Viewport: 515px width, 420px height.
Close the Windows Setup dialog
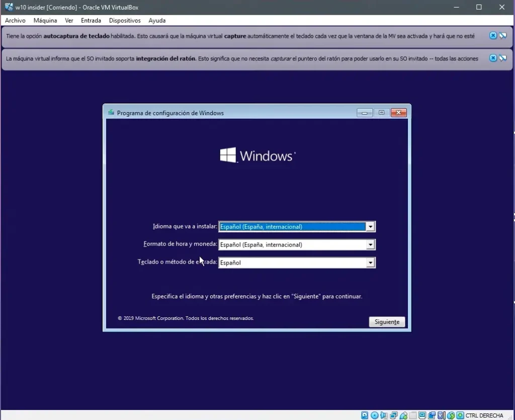click(399, 113)
